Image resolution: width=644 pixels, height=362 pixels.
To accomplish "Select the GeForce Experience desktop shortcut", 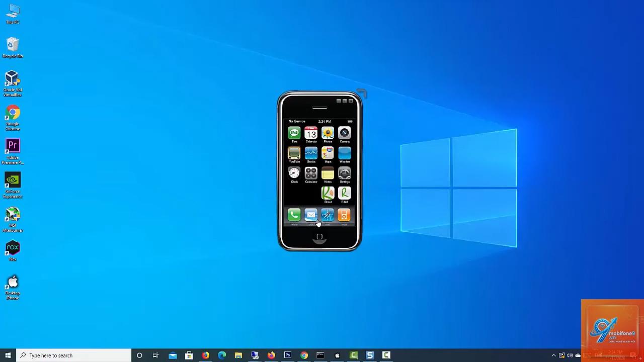I will pyautogui.click(x=13, y=186).
